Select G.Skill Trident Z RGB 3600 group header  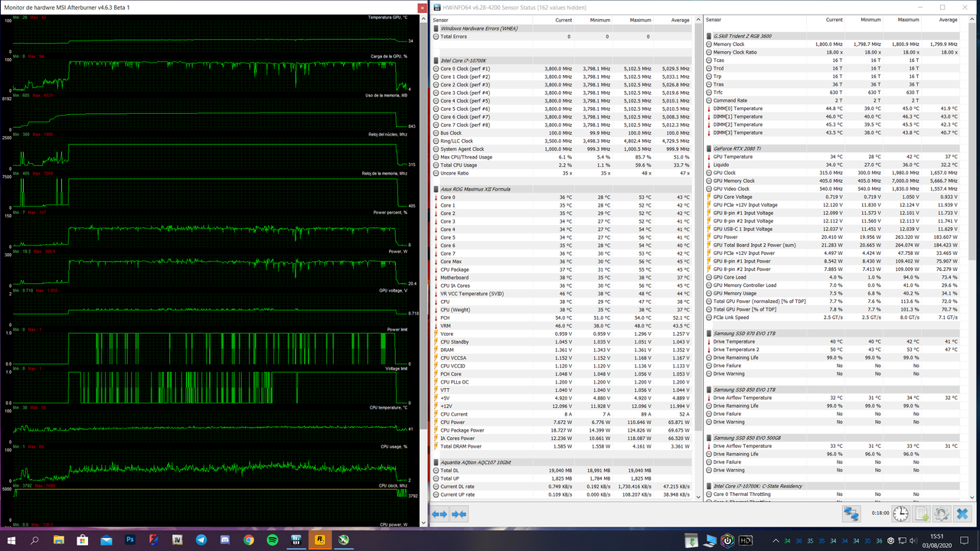click(832, 36)
